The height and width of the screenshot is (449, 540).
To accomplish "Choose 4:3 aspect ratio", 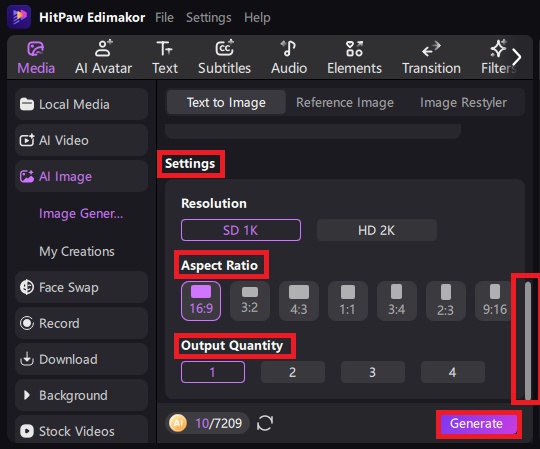I will (299, 301).
